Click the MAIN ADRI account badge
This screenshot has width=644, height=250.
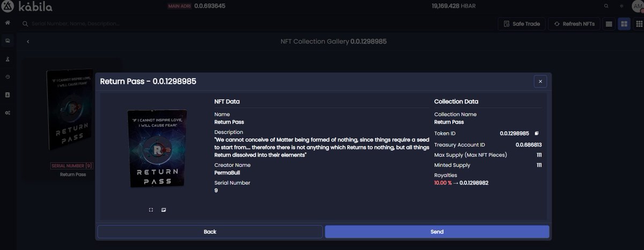coord(179,6)
